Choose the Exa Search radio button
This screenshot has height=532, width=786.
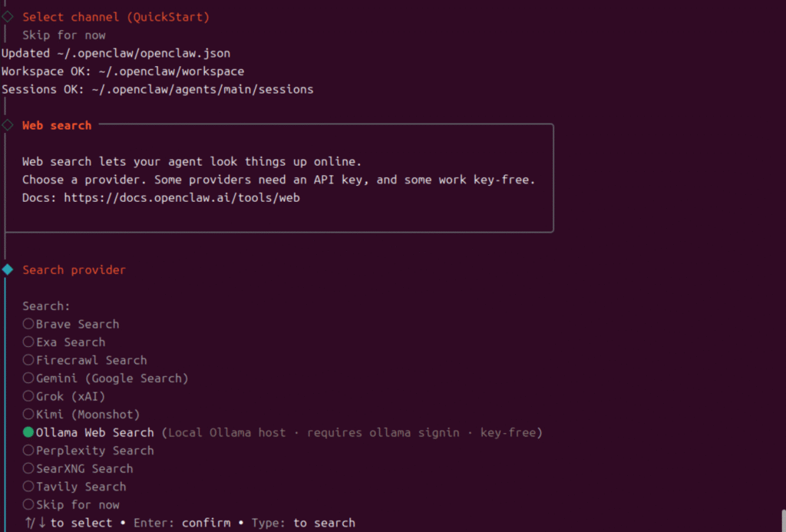tap(28, 342)
